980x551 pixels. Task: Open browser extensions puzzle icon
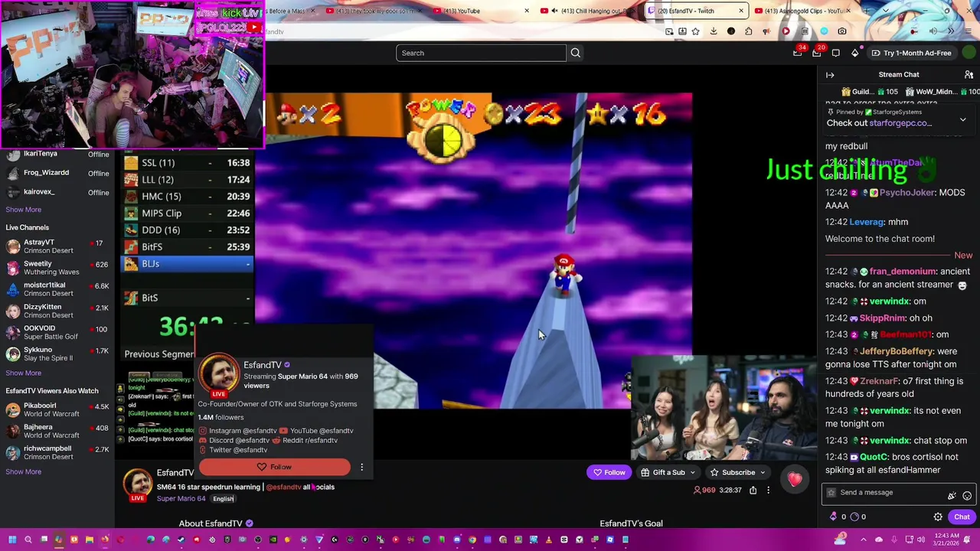[748, 31]
